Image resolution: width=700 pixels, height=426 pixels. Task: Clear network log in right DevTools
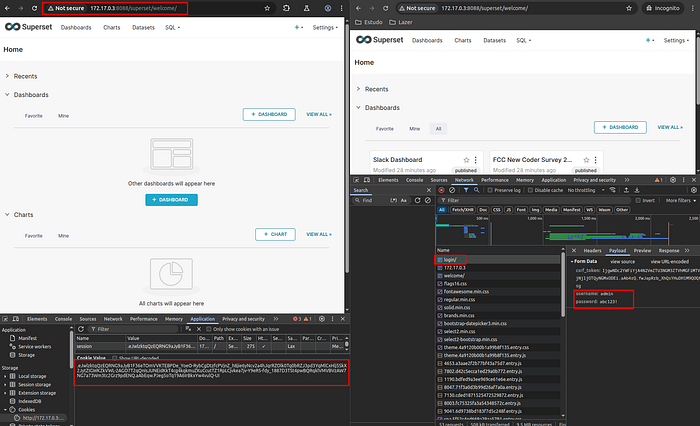(452, 190)
